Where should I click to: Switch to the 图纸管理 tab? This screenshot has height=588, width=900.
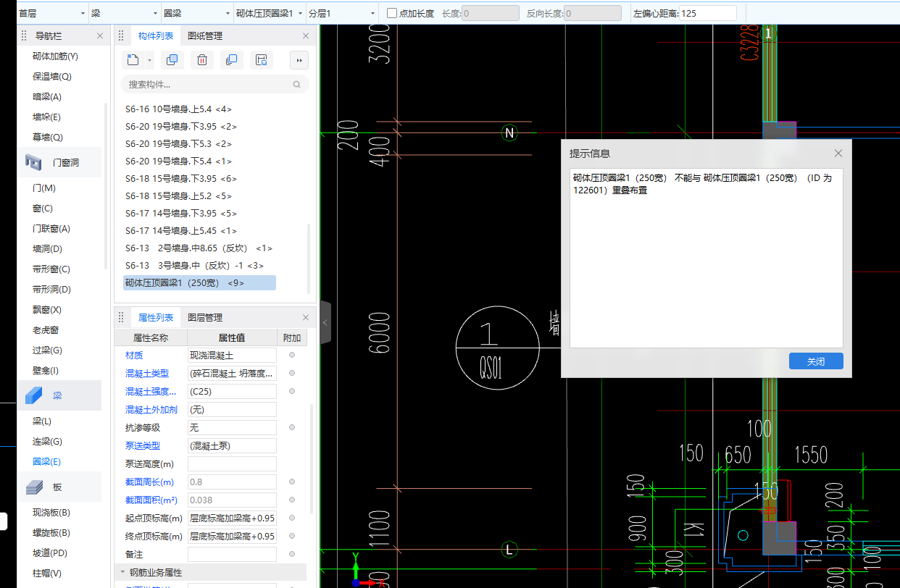pyautogui.click(x=205, y=35)
